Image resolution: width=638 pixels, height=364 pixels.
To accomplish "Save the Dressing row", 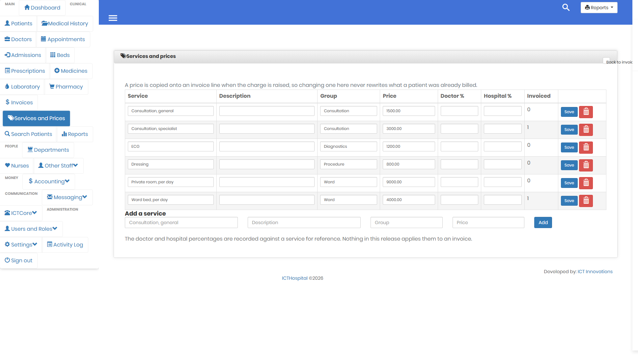I will (x=569, y=165).
